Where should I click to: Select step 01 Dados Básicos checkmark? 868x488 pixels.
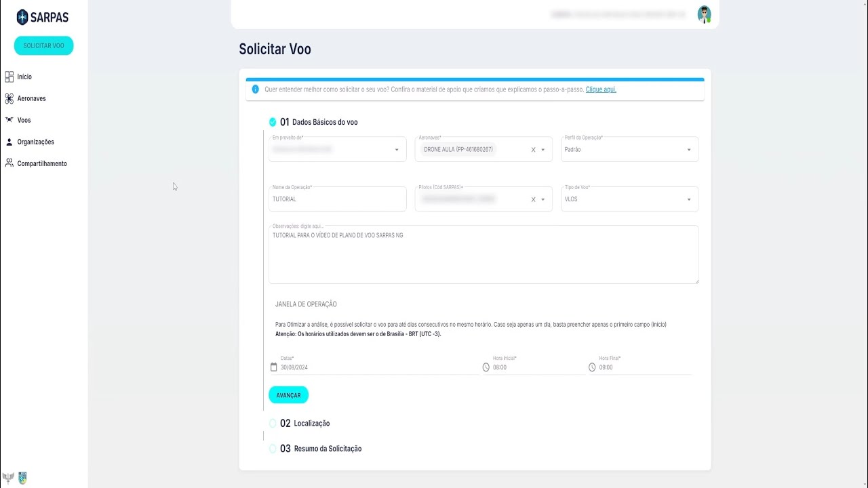click(x=273, y=122)
